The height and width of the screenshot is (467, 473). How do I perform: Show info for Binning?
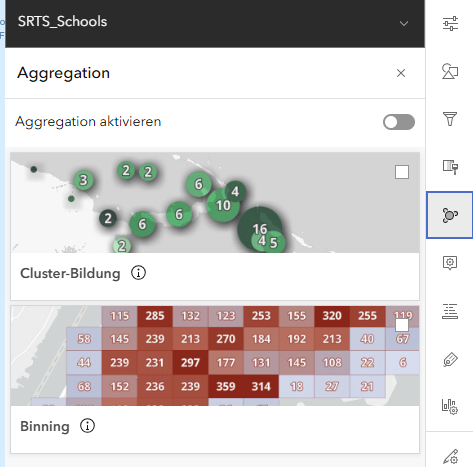tap(87, 426)
